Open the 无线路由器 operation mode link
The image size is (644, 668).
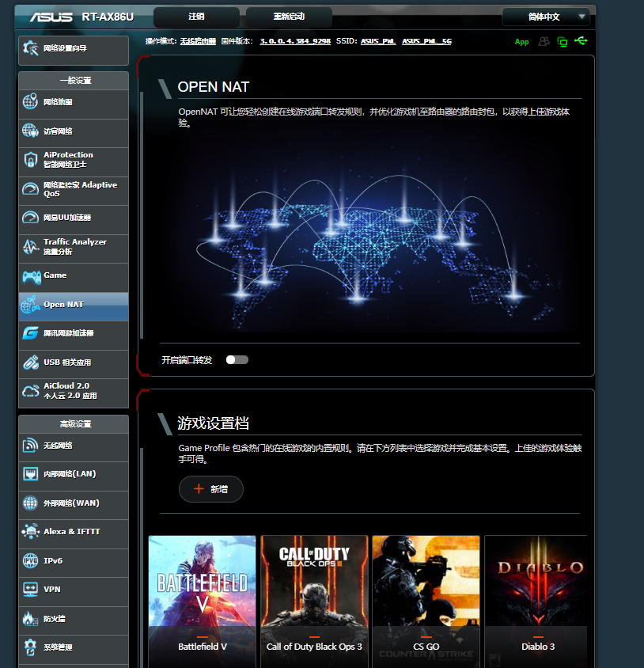tap(198, 41)
